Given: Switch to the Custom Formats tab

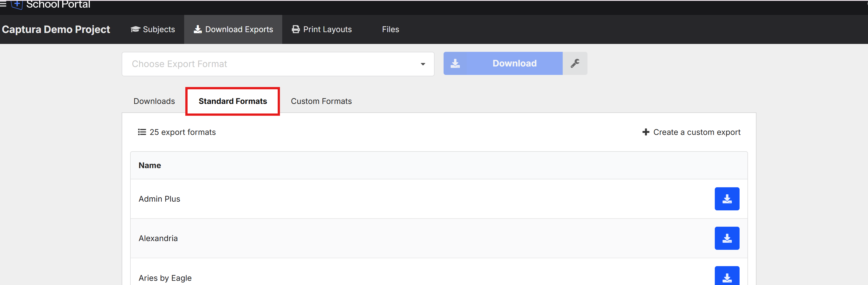Looking at the screenshot, I should click(321, 101).
